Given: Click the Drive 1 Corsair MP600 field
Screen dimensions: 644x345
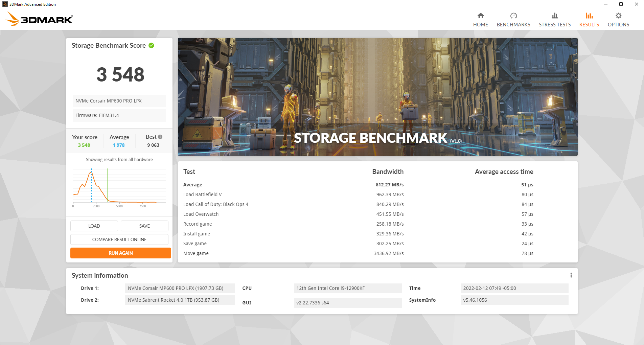Looking at the screenshot, I should [180, 288].
